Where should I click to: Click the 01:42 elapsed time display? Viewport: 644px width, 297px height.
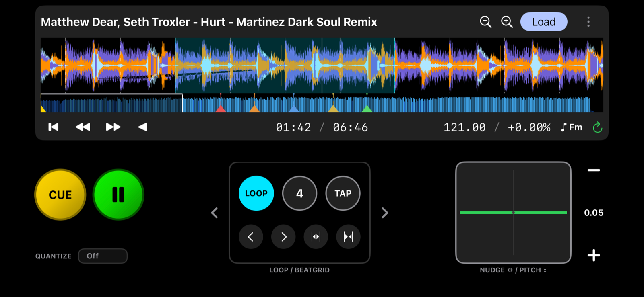(293, 127)
